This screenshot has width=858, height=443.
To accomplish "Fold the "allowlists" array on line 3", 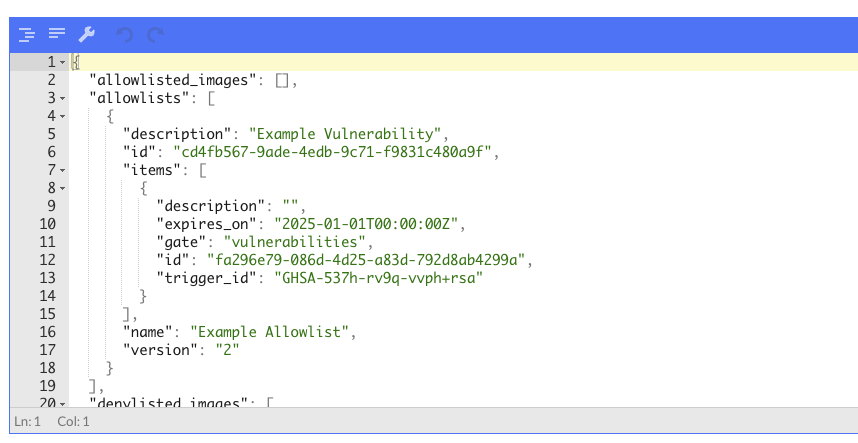I will 63,98.
